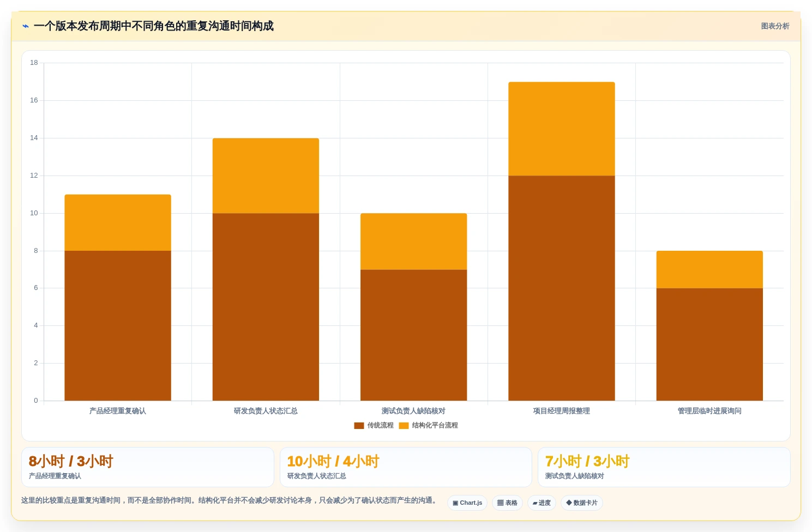Open the 8小时 / 3小时 stat card

coord(147,467)
